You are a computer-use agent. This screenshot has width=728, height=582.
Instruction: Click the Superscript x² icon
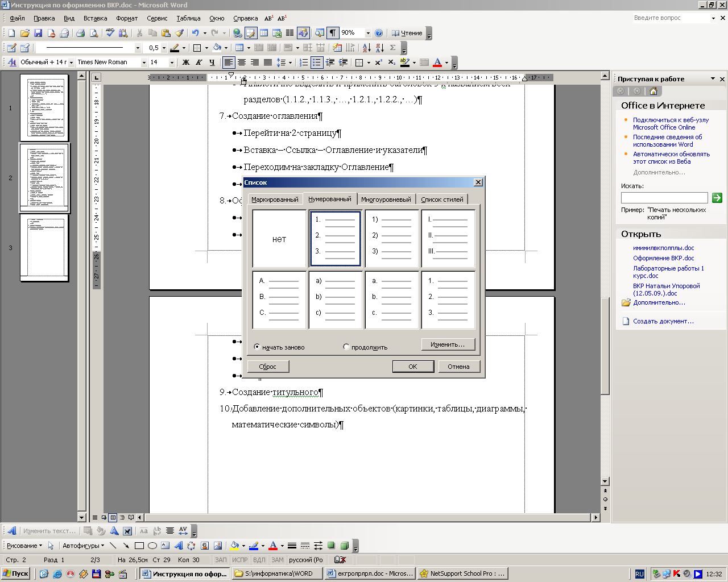[378, 63]
